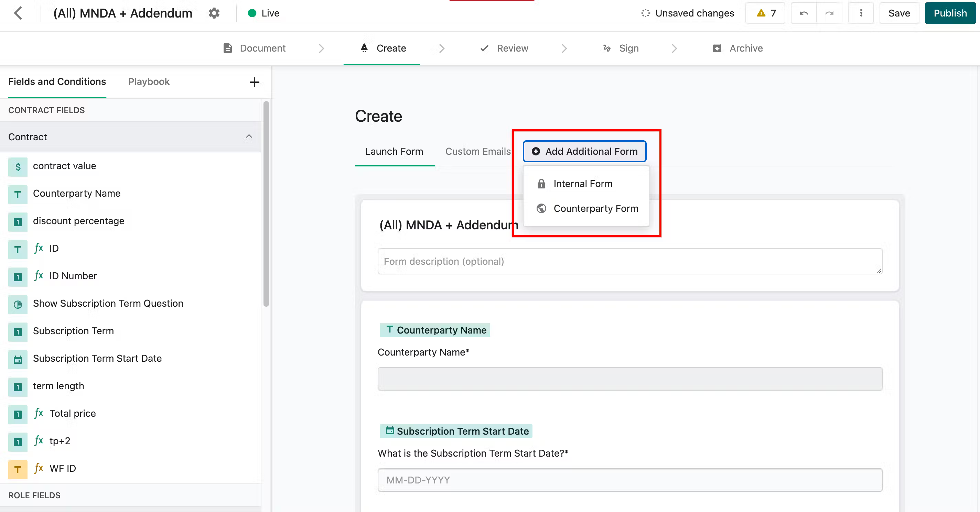Screen dimensions: 980x512
Task: Click the Live status indicator
Action: pyautogui.click(x=262, y=13)
